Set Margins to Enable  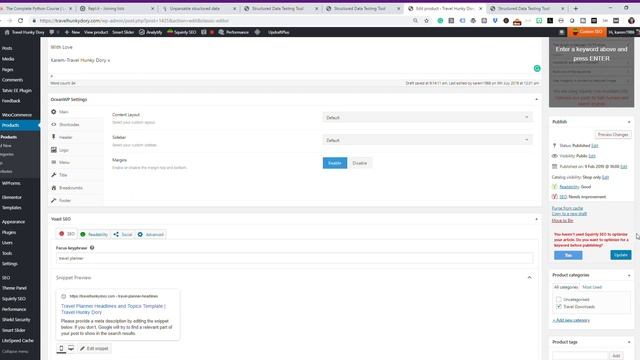335,163
